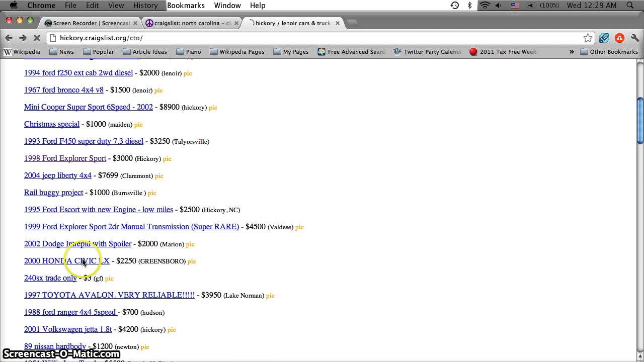Open the Wikipedia Pages bookmarks folder
Viewport: 644px width, 362px height.
(x=237, y=52)
